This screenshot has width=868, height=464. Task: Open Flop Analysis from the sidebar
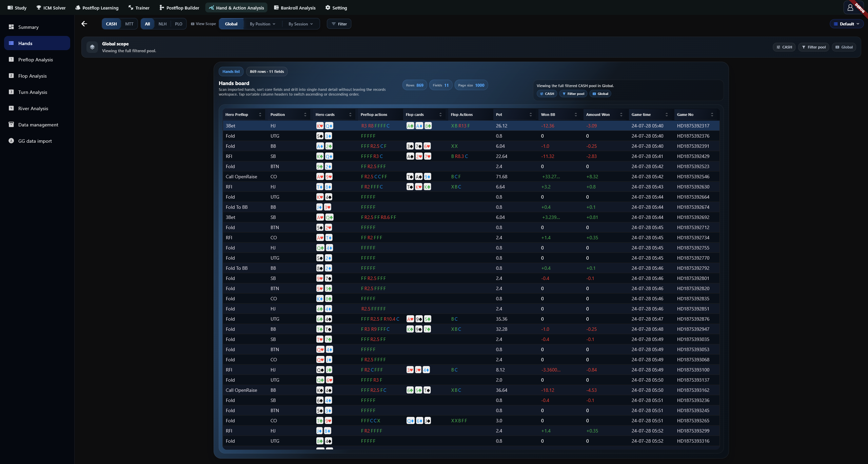[37, 76]
